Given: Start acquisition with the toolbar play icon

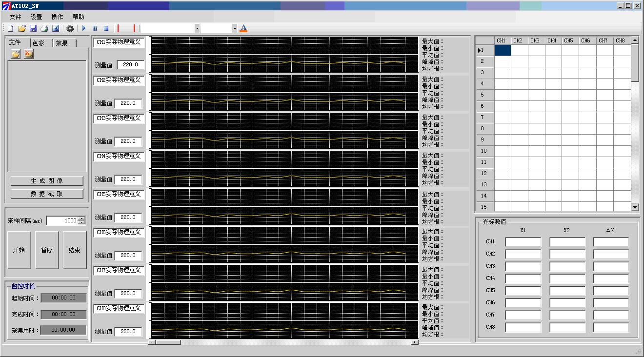Looking at the screenshot, I should pyautogui.click(x=84, y=29).
